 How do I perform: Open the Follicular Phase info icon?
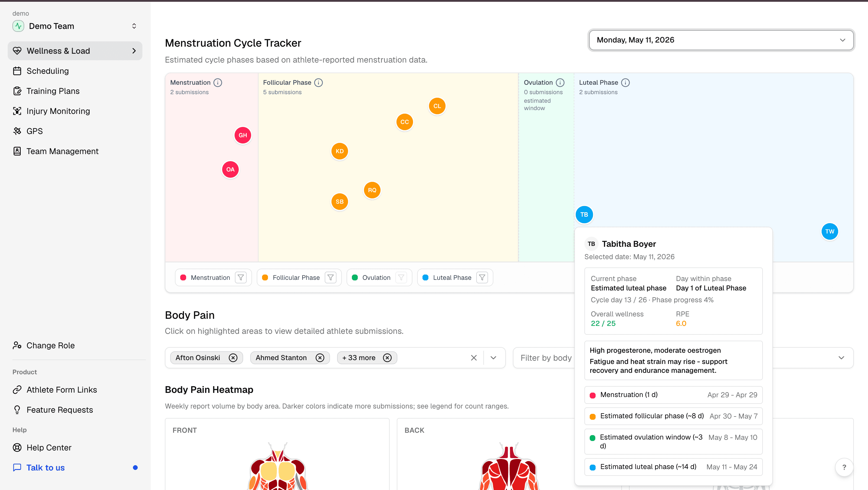tap(318, 83)
